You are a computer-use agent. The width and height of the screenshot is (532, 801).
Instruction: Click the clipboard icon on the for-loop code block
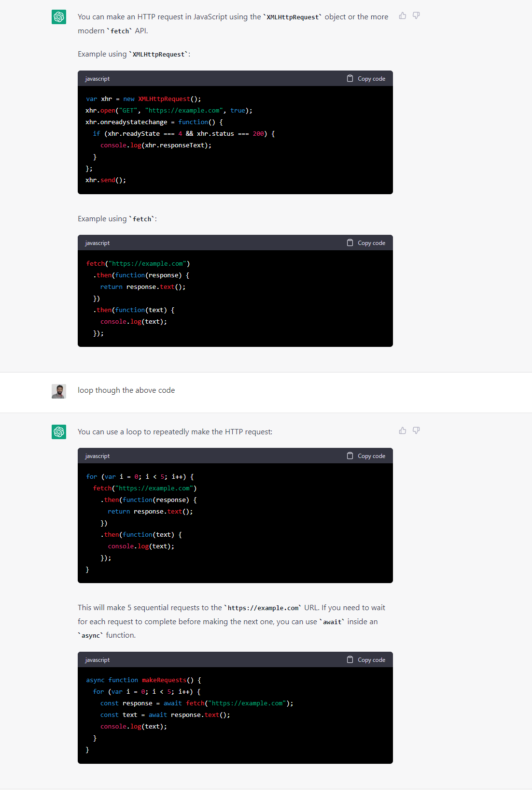350,456
